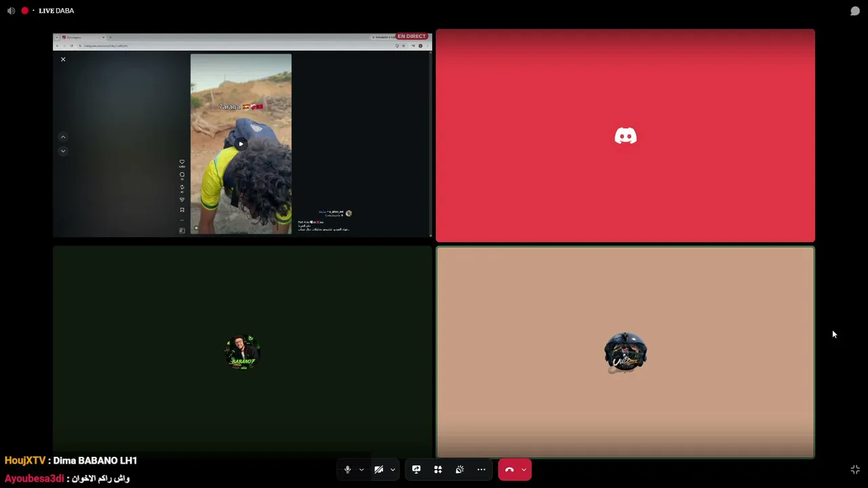Reload the shared browser page
The height and width of the screenshot is (488, 868).
tap(71, 46)
